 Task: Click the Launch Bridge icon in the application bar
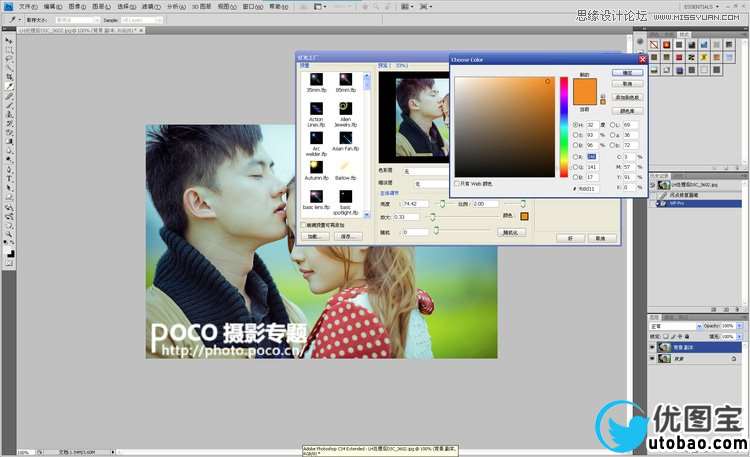point(303,7)
